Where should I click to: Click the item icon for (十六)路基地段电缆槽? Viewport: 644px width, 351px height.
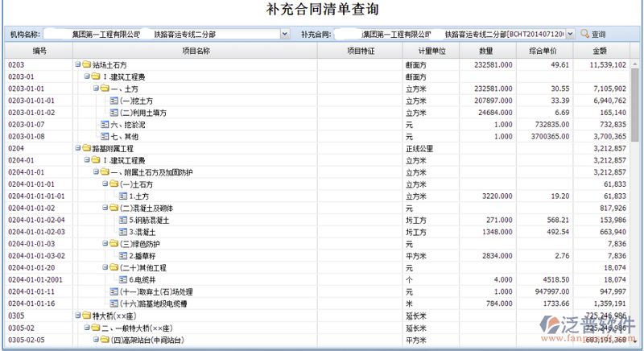tap(114, 304)
